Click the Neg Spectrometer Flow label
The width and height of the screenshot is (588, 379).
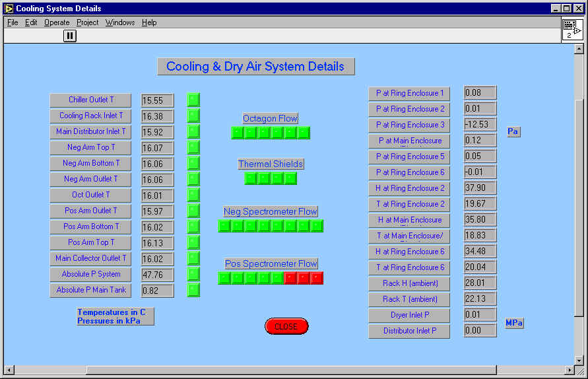(x=271, y=212)
